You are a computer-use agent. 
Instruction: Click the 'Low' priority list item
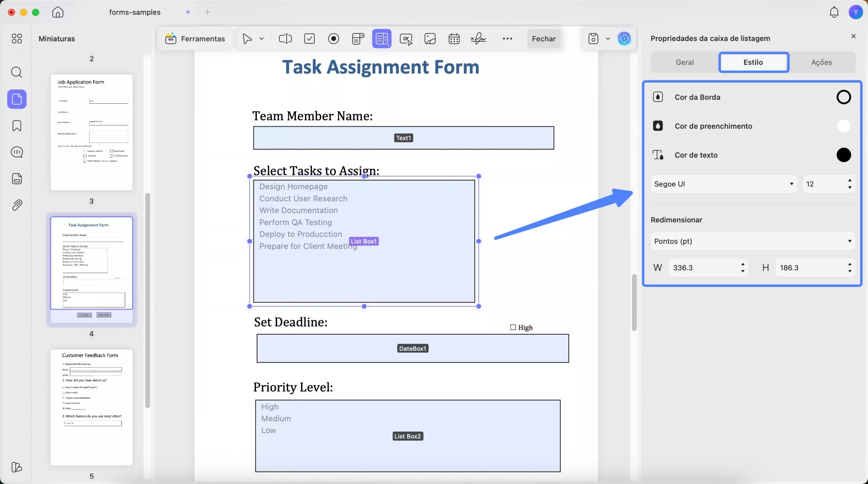pos(269,430)
